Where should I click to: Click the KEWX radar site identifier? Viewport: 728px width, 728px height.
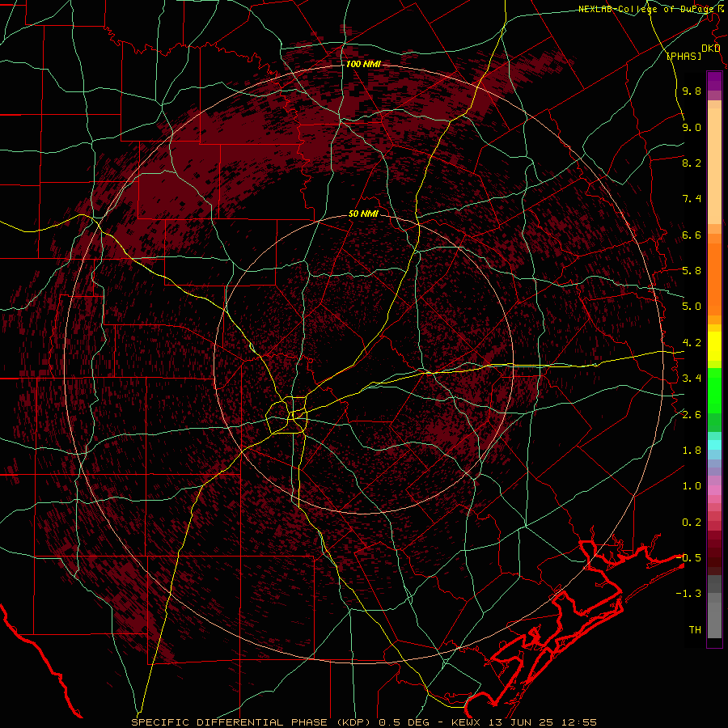pyautogui.click(x=467, y=722)
